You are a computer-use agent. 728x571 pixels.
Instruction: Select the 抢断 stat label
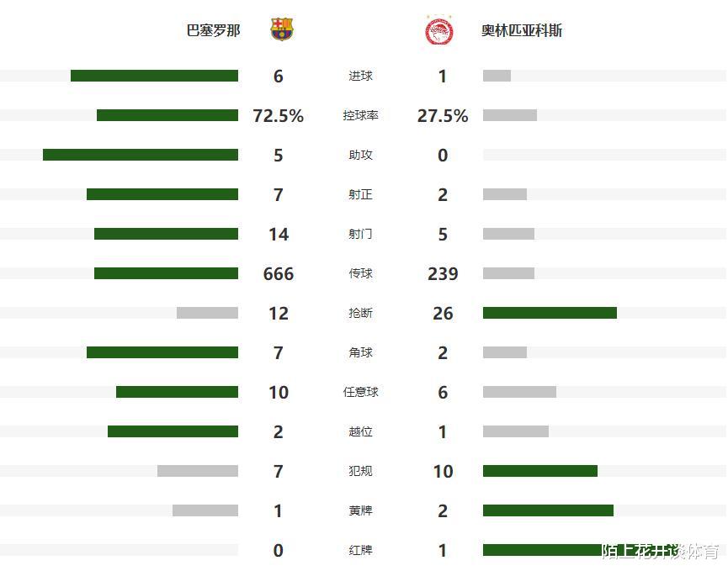click(360, 313)
